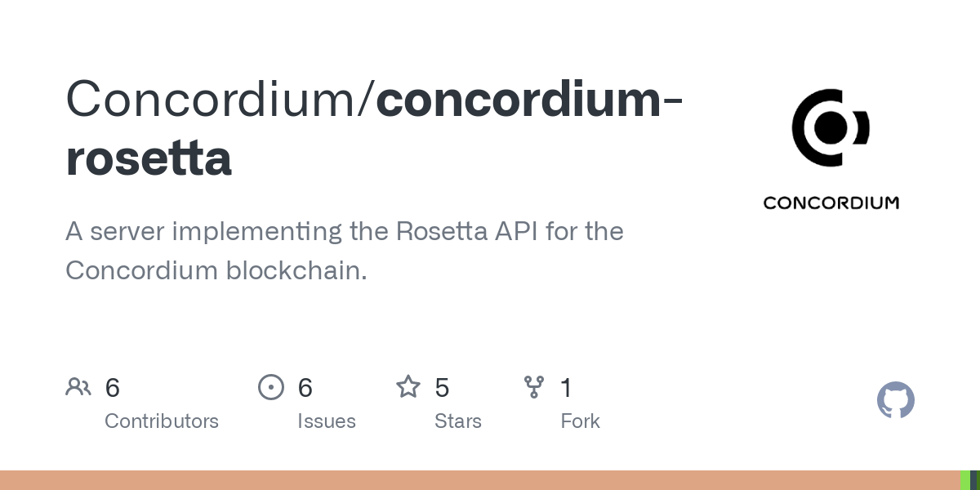Click the green language bar segment

(x=965, y=480)
